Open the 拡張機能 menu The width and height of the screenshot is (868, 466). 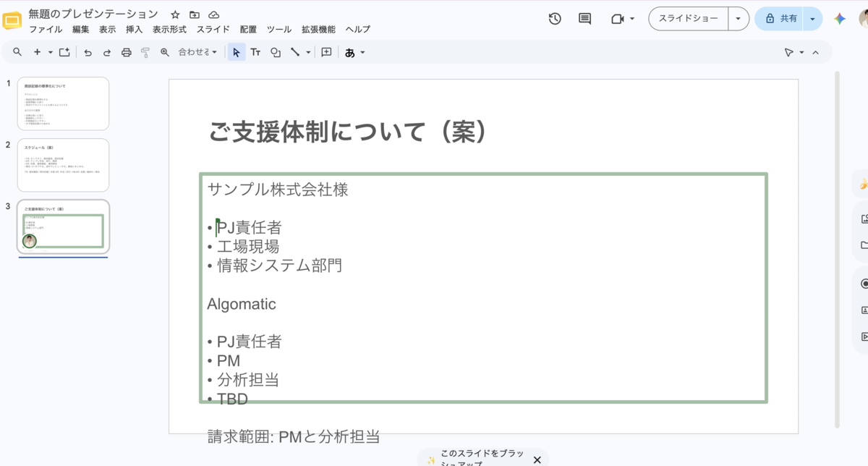coord(319,30)
